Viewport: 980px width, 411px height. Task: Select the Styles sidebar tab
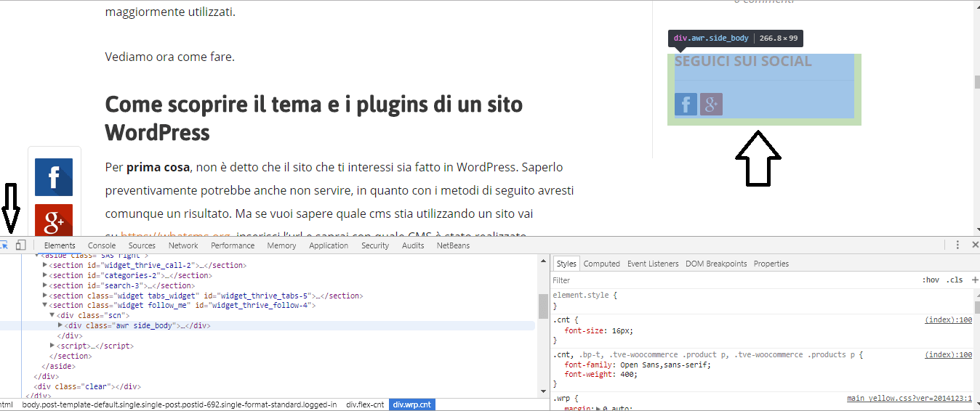[x=566, y=264]
